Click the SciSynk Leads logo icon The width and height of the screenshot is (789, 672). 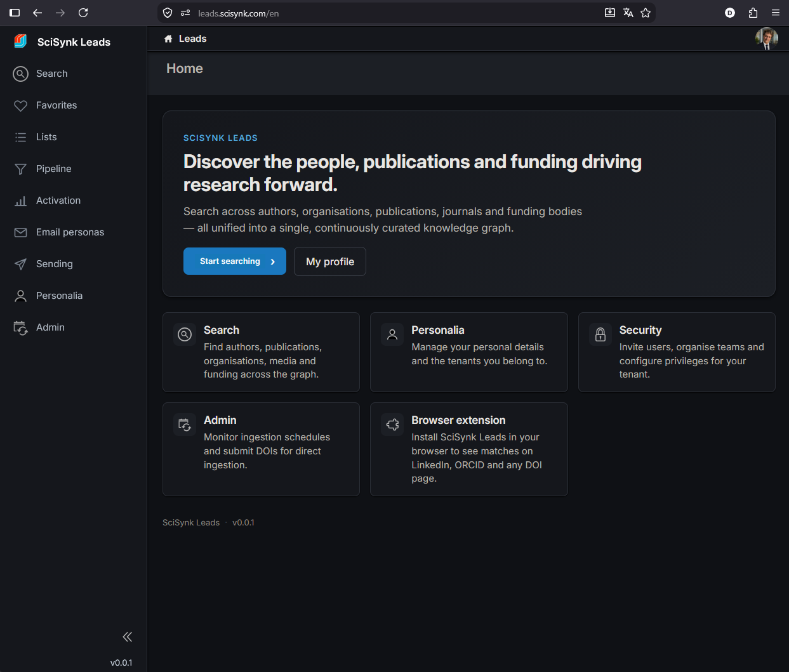point(20,41)
